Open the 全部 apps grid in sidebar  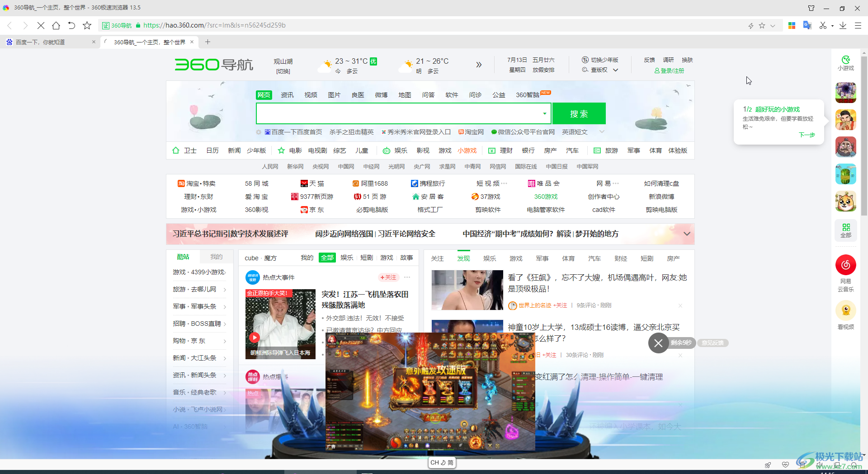coord(846,230)
